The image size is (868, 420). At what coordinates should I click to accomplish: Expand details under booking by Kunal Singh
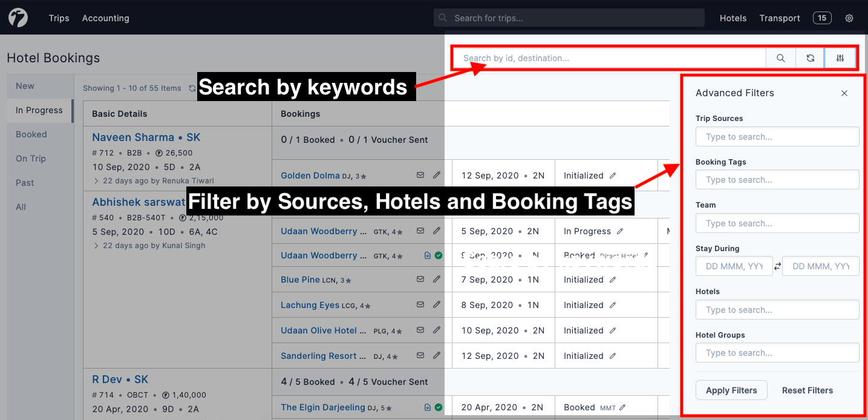point(96,245)
